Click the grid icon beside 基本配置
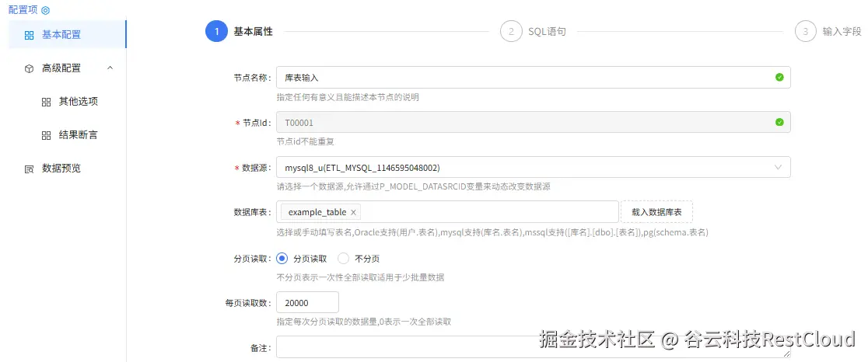 (x=30, y=36)
